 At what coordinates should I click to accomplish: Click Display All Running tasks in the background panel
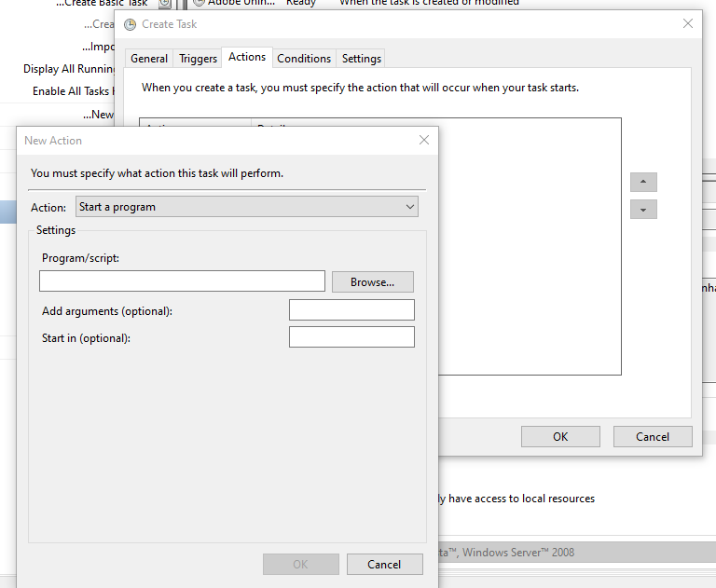(x=69, y=69)
